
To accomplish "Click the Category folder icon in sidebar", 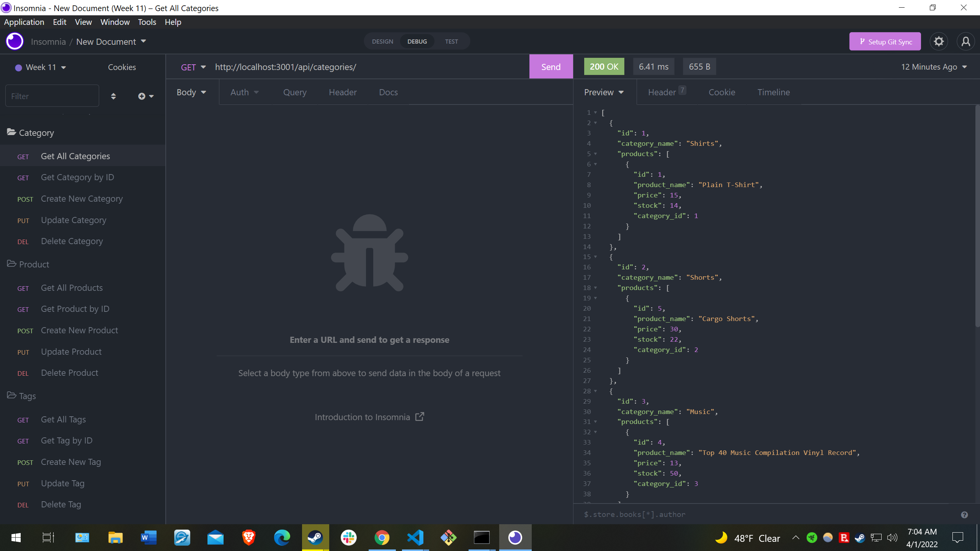I will click(11, 132).
